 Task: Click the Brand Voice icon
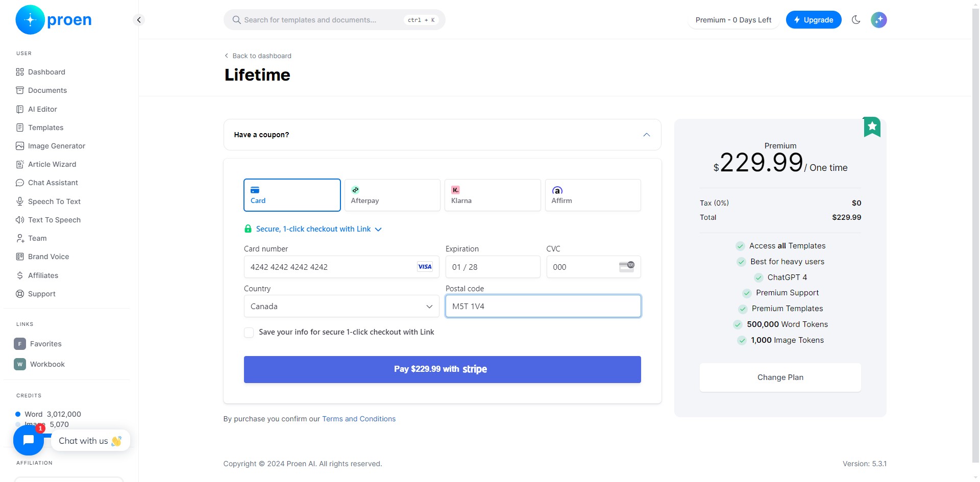[x=20, y=257]
